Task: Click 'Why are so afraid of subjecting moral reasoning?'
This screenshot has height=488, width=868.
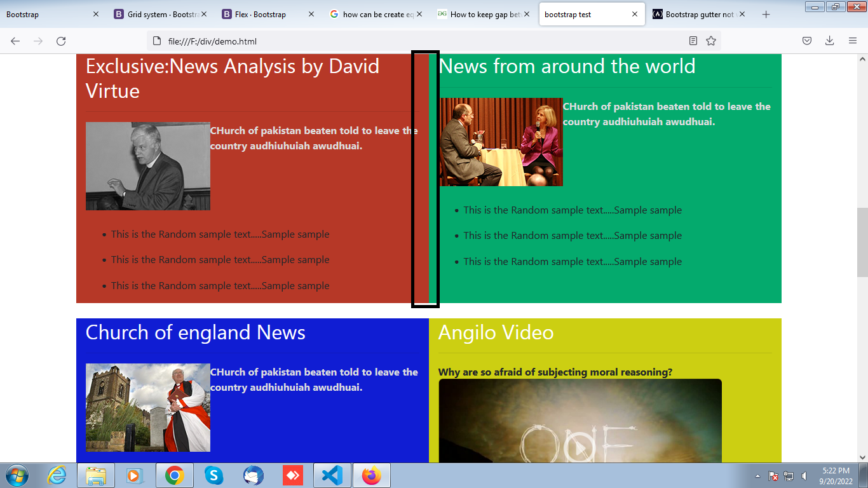Action: pos(555,372)
